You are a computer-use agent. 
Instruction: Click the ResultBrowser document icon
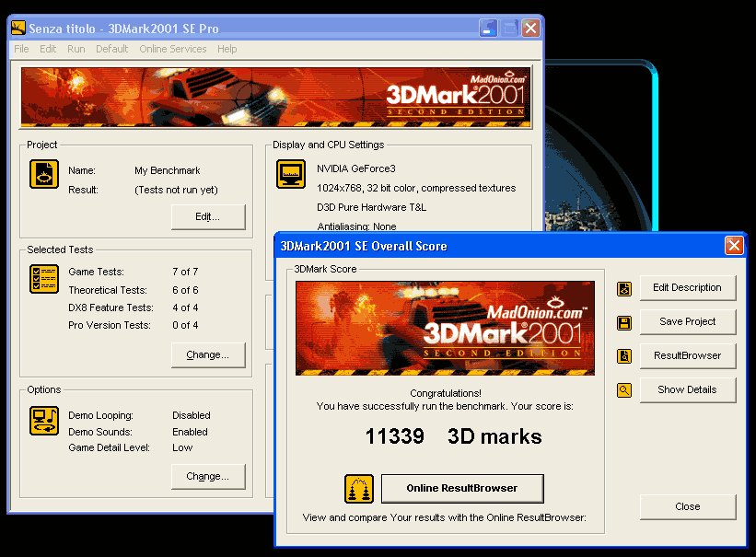pyautogui.click(x=624, y=356)
